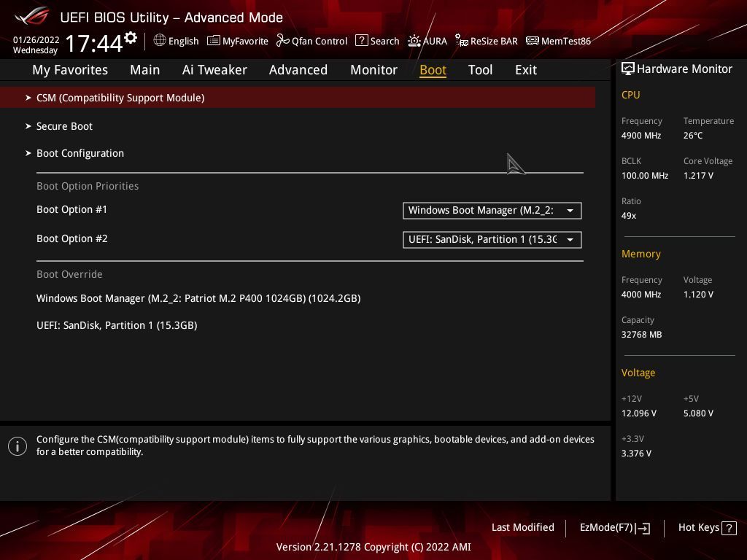Open the Advanced tab
The height and width of the screenshot is (560, 747).
(x=298, y=70)
